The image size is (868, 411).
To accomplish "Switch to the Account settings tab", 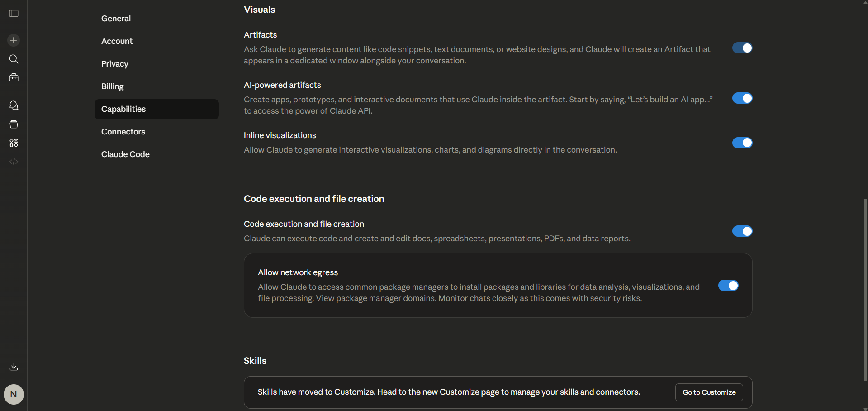I will click(x=117, y=41).
